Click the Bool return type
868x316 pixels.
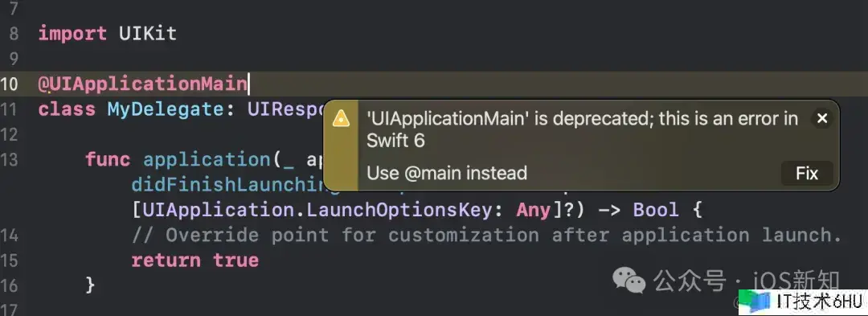click(x=656, y=210)
